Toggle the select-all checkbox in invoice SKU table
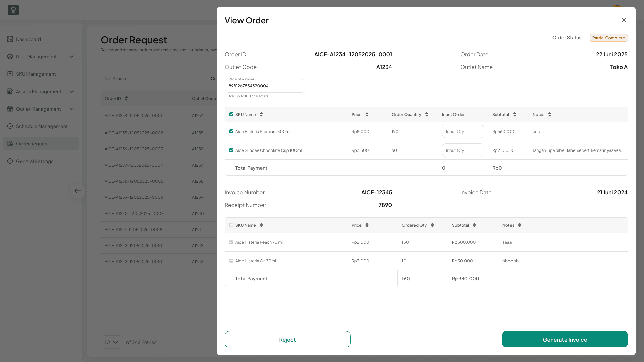This screenshot has width=644, height=362. click(x=231, y=225)
